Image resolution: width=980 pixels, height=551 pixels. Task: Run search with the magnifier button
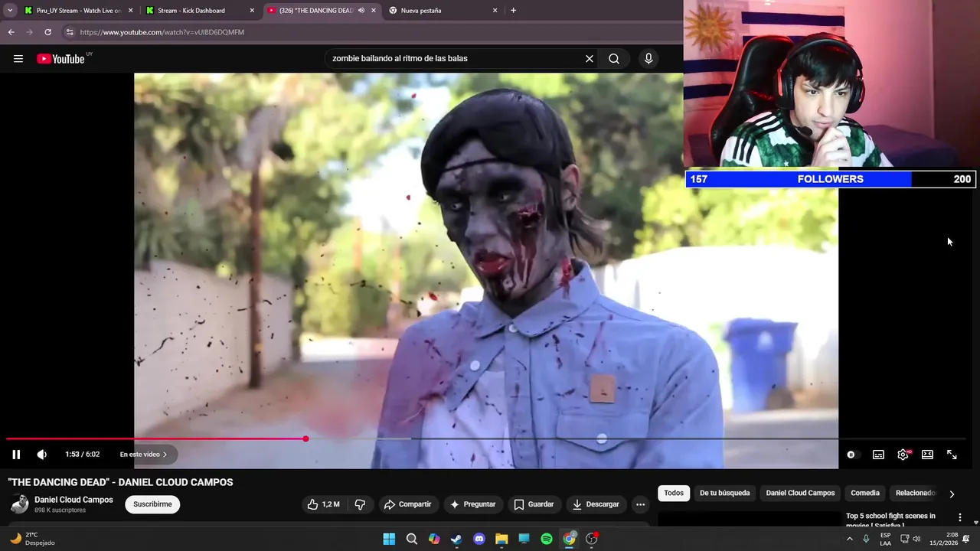point(614,58)
